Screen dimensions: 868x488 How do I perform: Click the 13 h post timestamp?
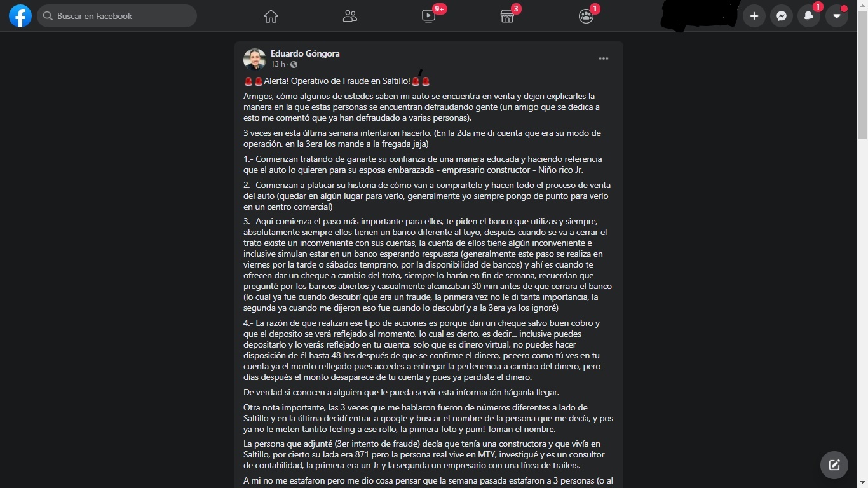278,64
